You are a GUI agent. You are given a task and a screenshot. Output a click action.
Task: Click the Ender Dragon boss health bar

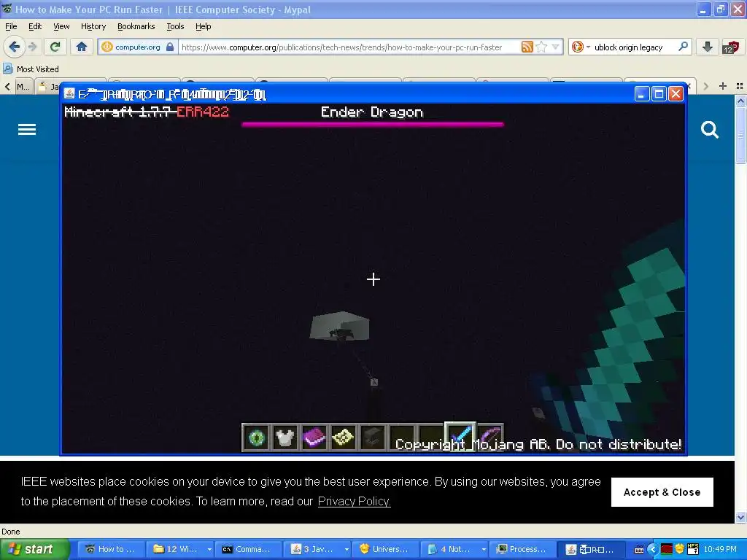point(373,124)
